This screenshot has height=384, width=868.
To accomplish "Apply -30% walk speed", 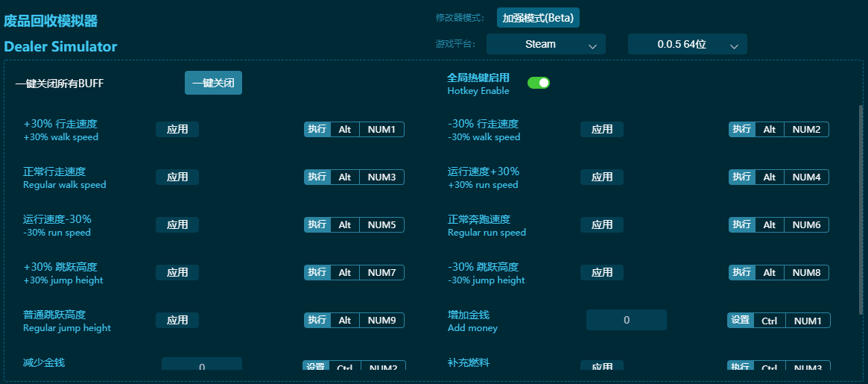I will (602, 130).
